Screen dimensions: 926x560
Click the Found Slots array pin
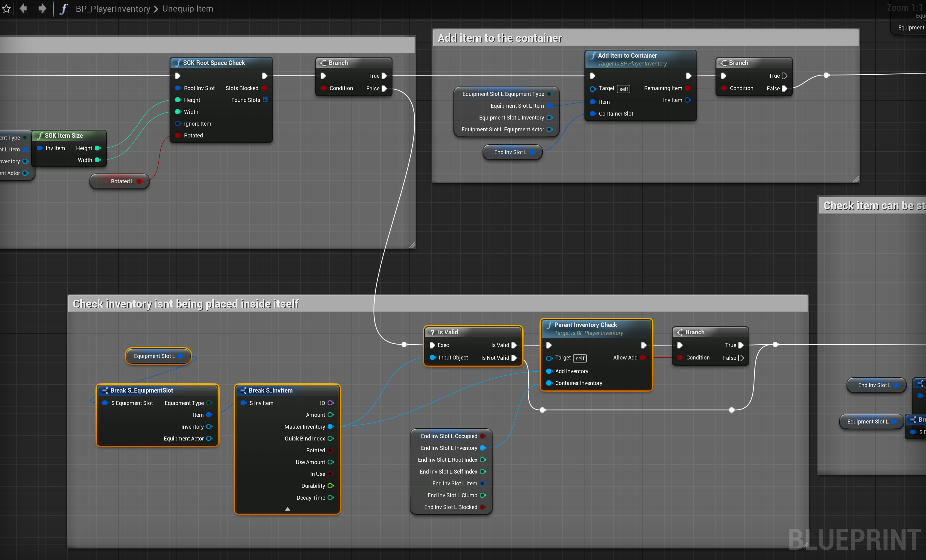[265, 100]
